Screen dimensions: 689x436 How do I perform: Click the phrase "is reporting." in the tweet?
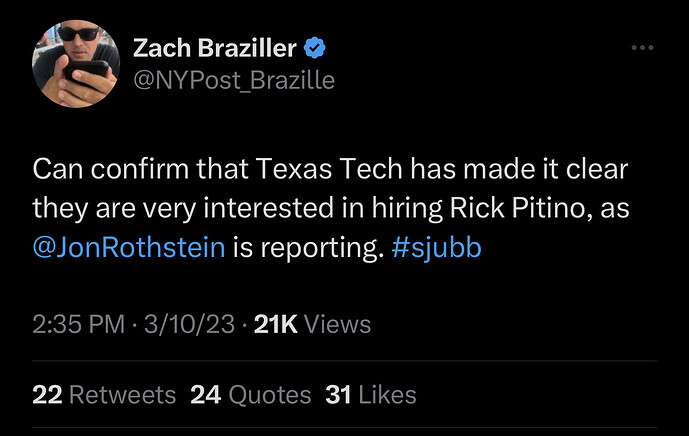click(308, 248)
